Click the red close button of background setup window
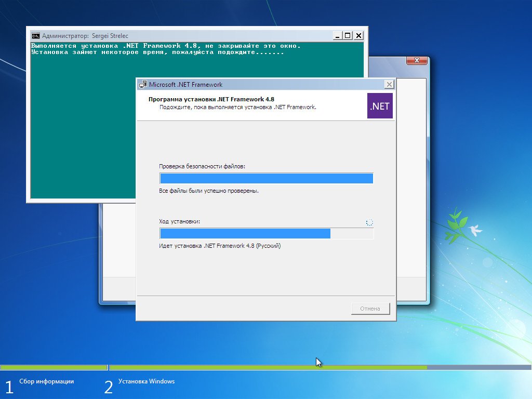The image size is (532, 399). tap(417, 60)
